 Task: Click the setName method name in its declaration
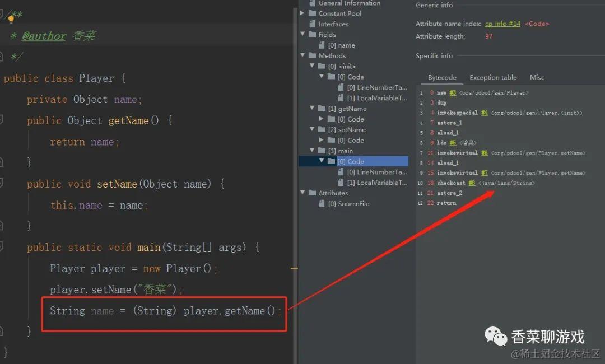[x=117, y=184]
